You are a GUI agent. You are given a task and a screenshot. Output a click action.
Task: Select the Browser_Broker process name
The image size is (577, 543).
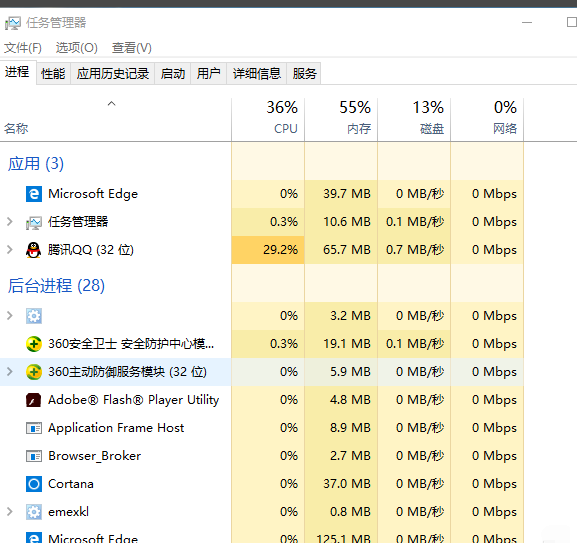tap(95, 456)
